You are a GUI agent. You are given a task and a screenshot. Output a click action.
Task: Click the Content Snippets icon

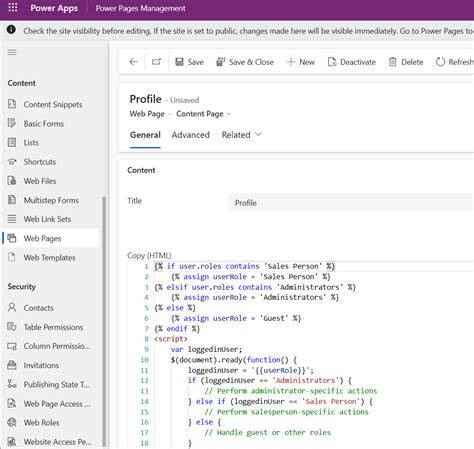[x=12, y=104]
